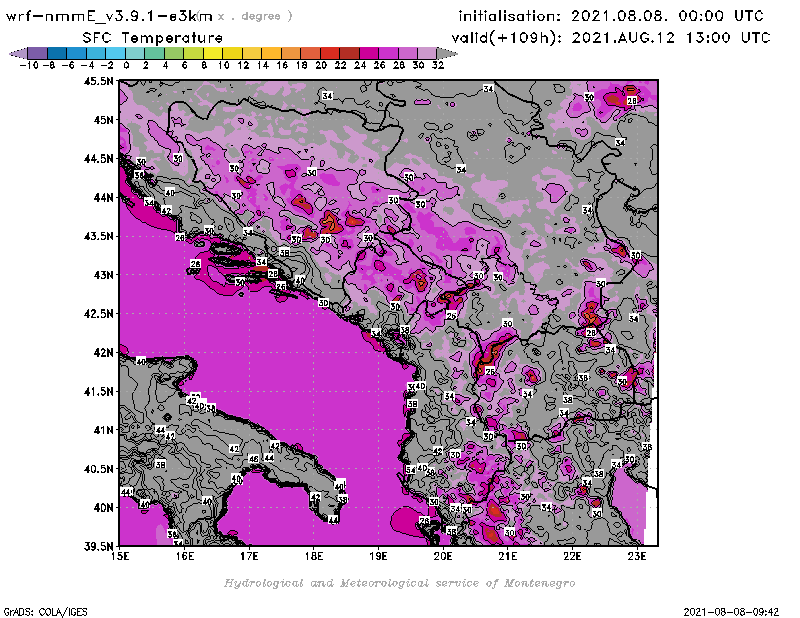Click the 15E longitude label
This screenshot has height=618, width=800.
coord(120,556)
